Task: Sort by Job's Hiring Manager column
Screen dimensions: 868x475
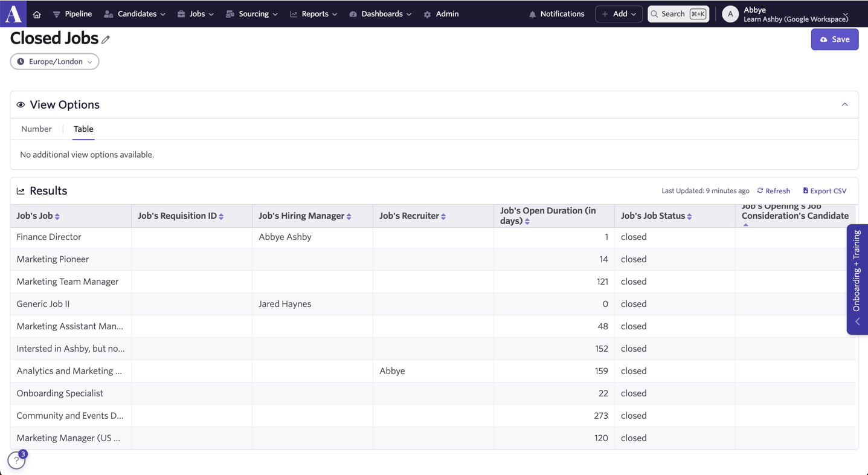Action: tap(349, 216)
